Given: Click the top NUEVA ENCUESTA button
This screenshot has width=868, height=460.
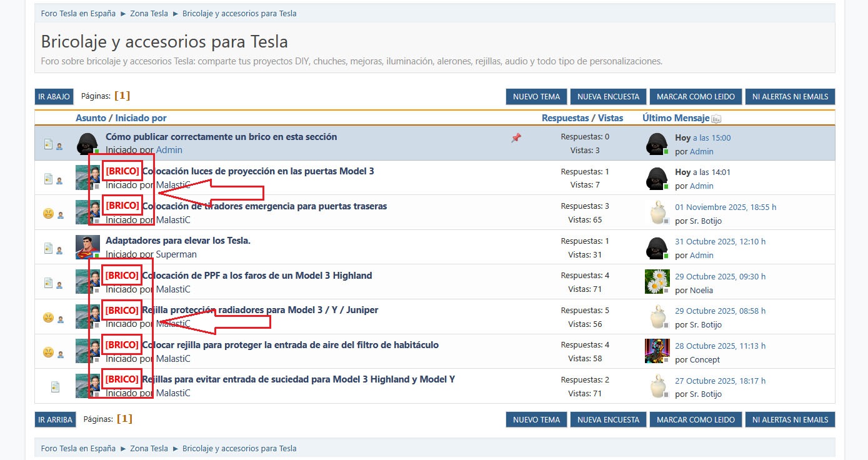Looking at the screenshot, I should 608,97.
